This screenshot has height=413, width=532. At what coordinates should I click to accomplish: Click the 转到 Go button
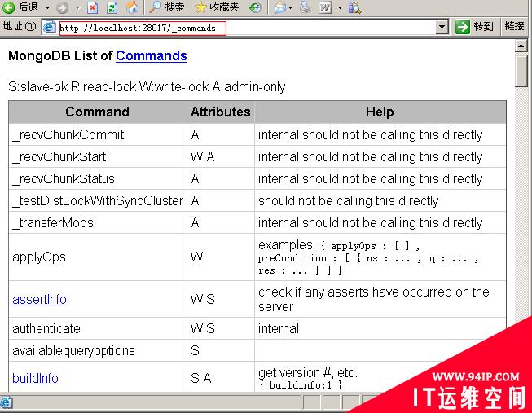pyautogui.click(x=475, y=27)
